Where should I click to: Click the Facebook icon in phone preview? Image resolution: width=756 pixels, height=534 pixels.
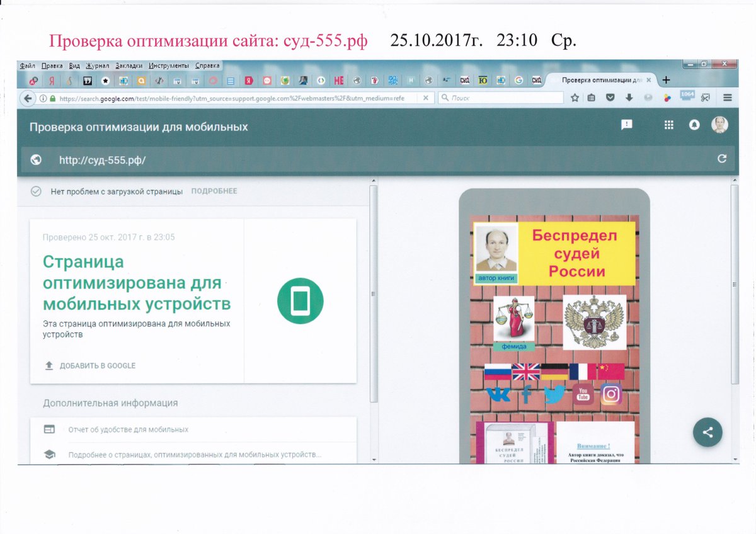click(526, 395)
